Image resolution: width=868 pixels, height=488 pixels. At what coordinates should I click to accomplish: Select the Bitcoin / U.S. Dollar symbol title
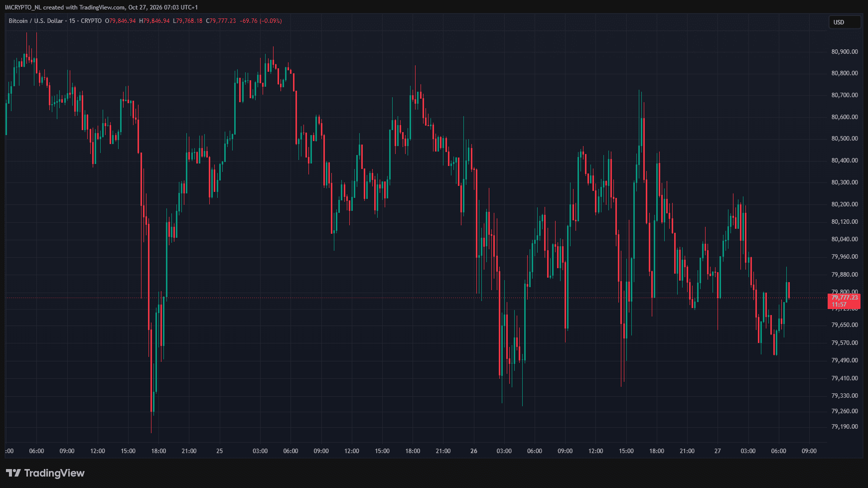click(x=36, y=21)
